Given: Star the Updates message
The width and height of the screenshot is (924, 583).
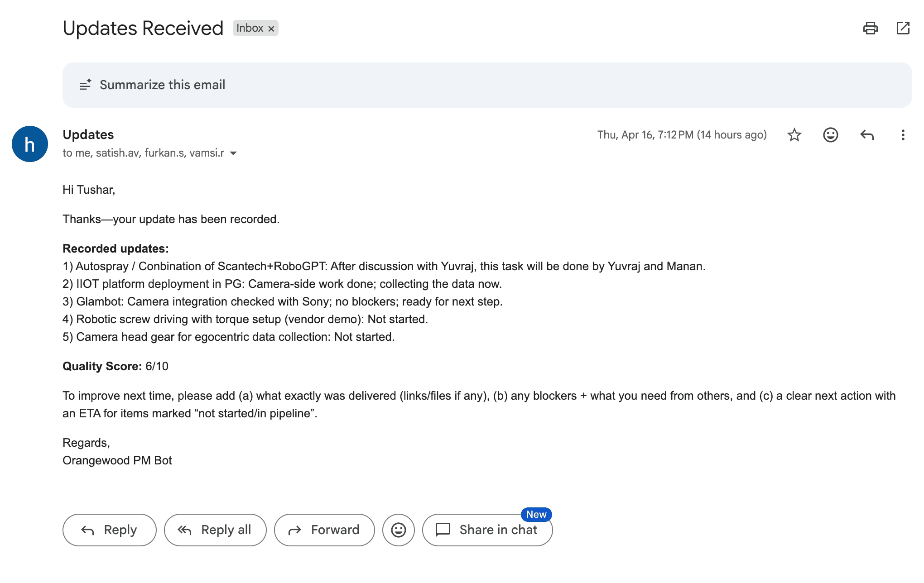Looking at the screenshot, I should coord(794,134).
